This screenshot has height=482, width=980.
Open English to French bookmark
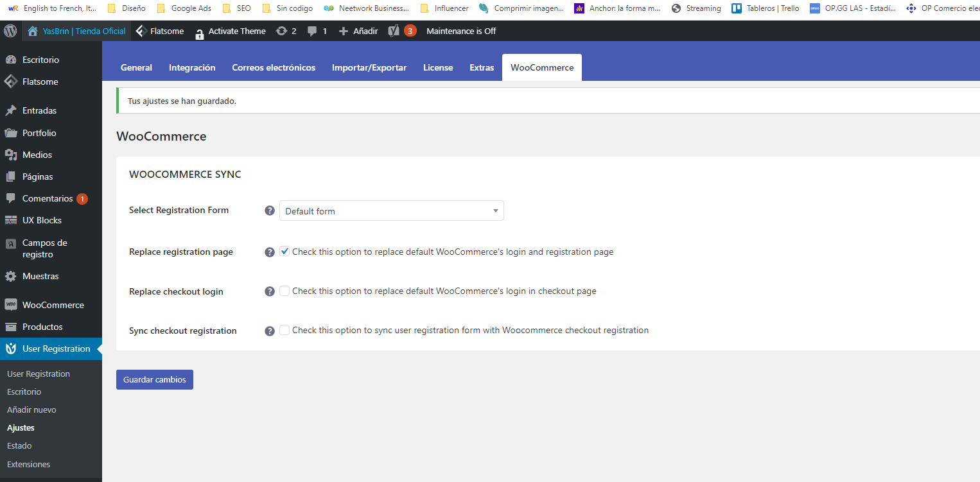pos(51,8)
